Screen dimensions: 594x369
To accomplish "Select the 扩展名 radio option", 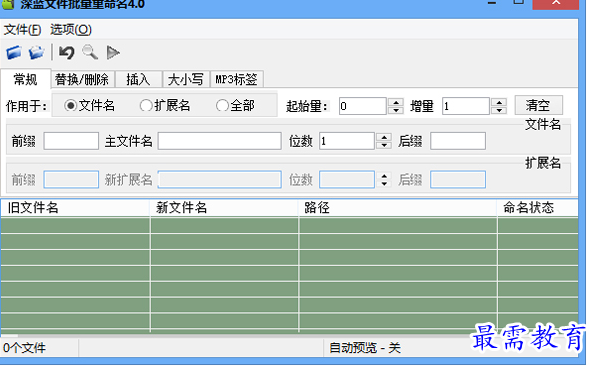I will pyautogui.click(x=165, y=105).
